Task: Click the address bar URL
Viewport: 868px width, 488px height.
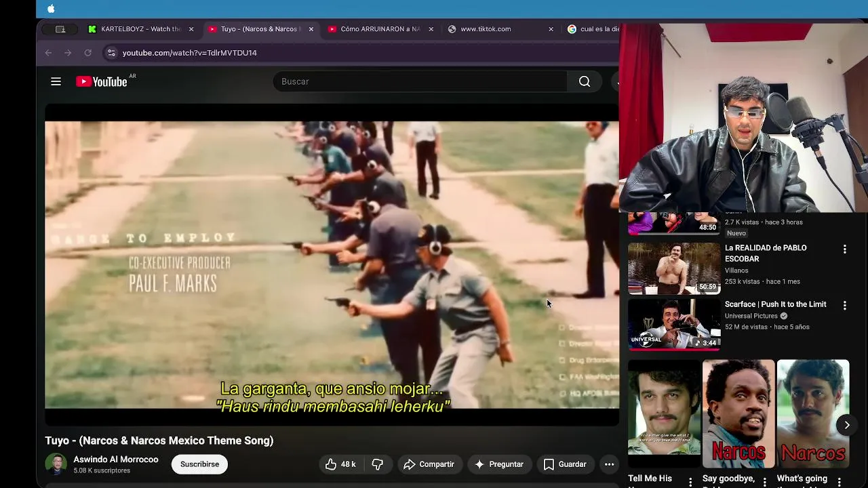Action: click(x=189, y=53)
